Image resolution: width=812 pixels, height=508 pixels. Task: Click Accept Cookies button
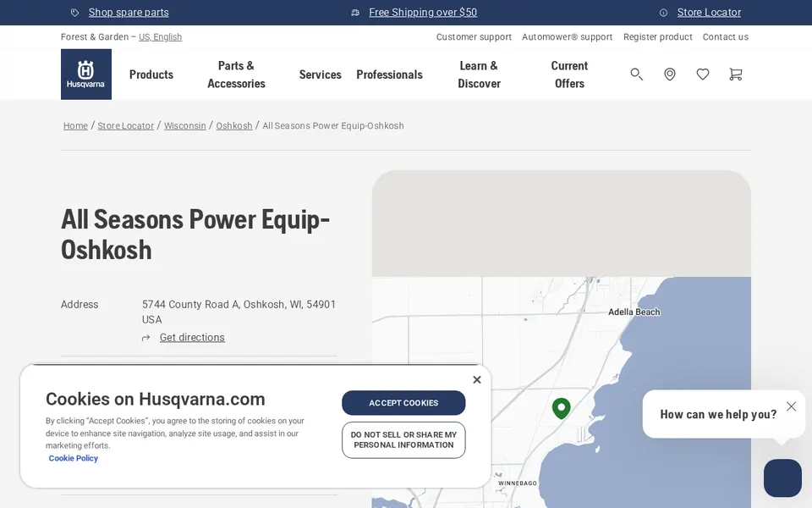pyautogui.click(x=403, y=403)
